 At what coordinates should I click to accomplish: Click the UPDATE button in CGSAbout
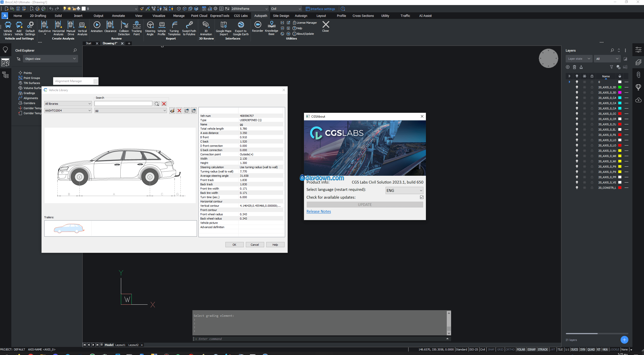[x=365, y=205]
